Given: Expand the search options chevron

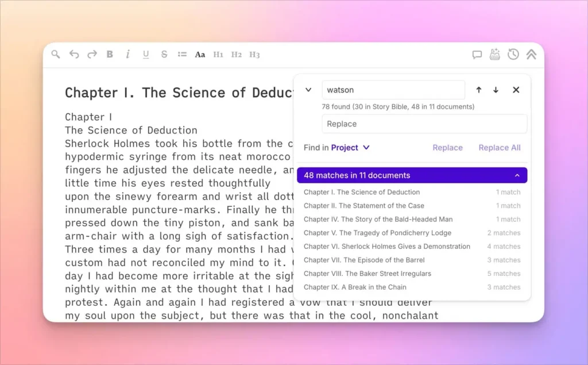Looking at the screenshot, I should point(308,90).
